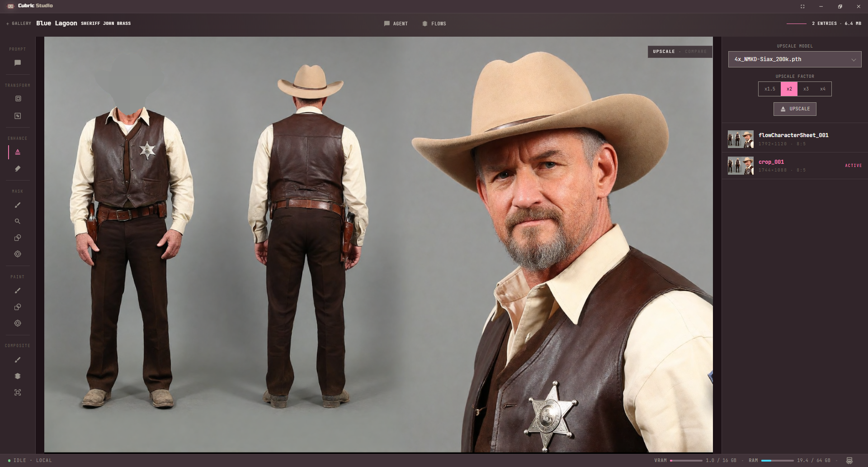Select the frame capture tool under Composite
This screenshot has width=868, height=467.
click(18, 392)
